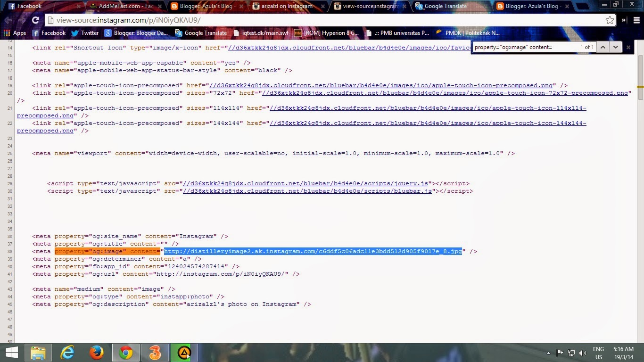
Task: Bookmark this page with the star icon
Action: tap(610, 20)
